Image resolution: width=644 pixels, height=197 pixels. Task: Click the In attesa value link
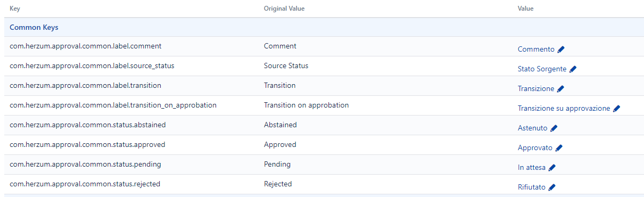click(532, 168)
